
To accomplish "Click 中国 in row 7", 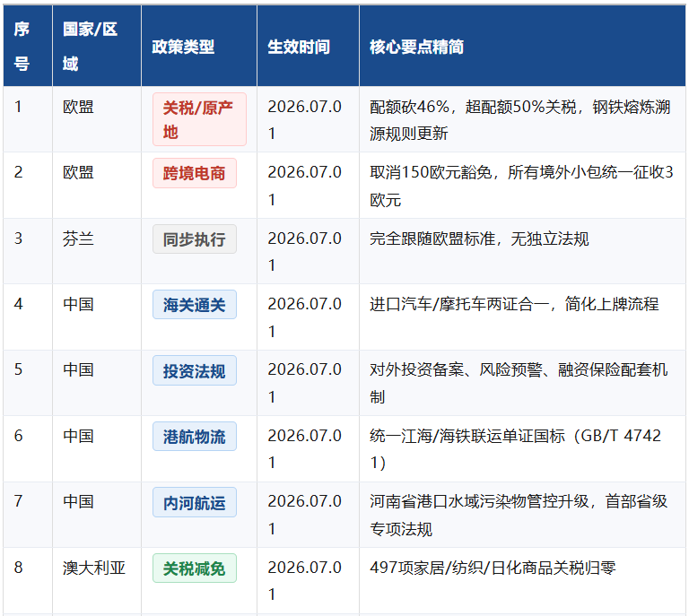I will (x=78, y=501).
